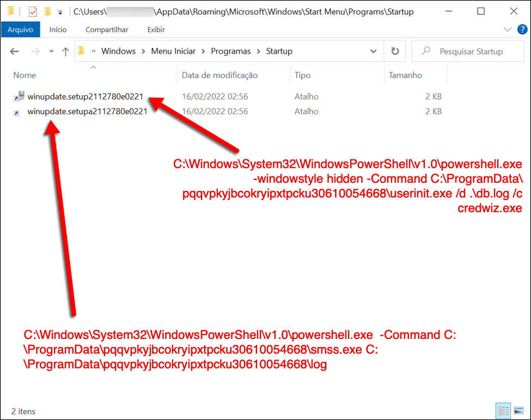Viewport: 531px width, 420px height.
Task: Click the Back navigation arrow
Action: pyautogui.click(x=15, y=52)
